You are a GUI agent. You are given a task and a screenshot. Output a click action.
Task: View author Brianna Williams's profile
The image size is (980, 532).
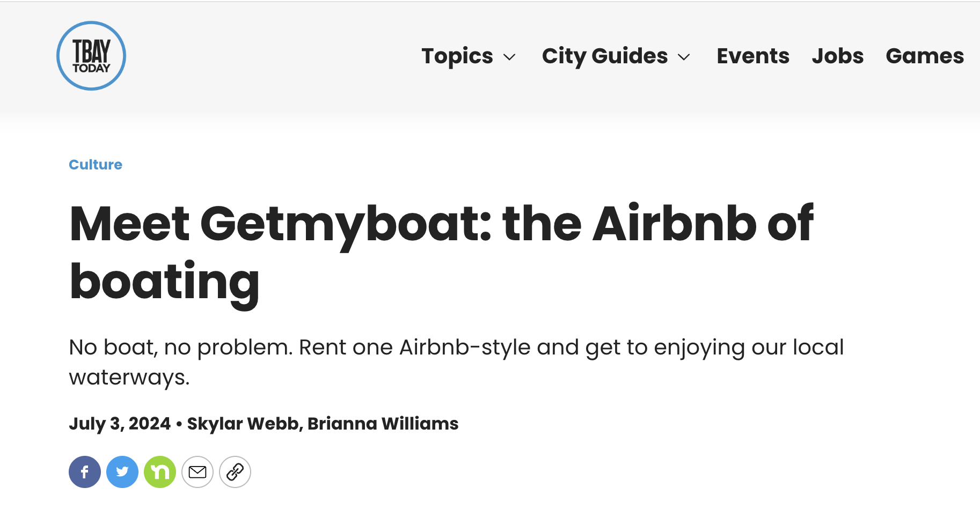[x=383, y=424]
